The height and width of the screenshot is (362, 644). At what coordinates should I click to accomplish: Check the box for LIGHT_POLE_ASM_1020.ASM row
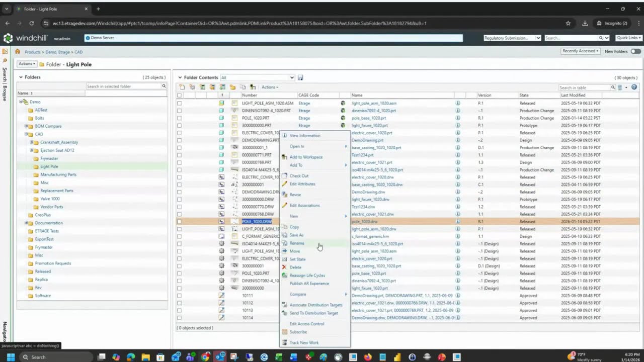click(179, 103)
